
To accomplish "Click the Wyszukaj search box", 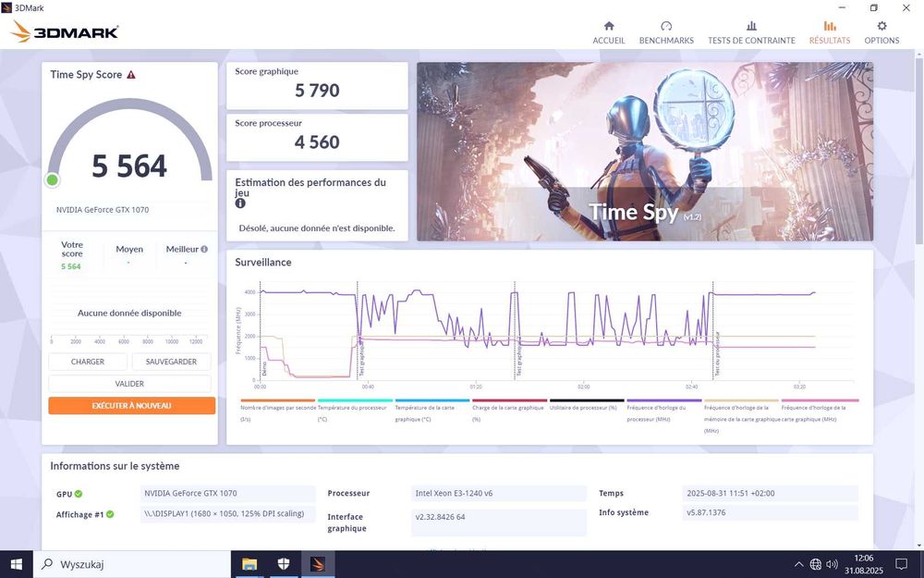I will click(x=131, y=564).
